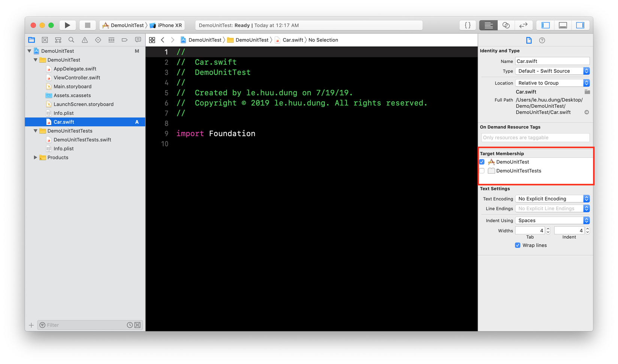Show only recent files filter
Screen dimensions: 618x364
click(x=130, y=325)
